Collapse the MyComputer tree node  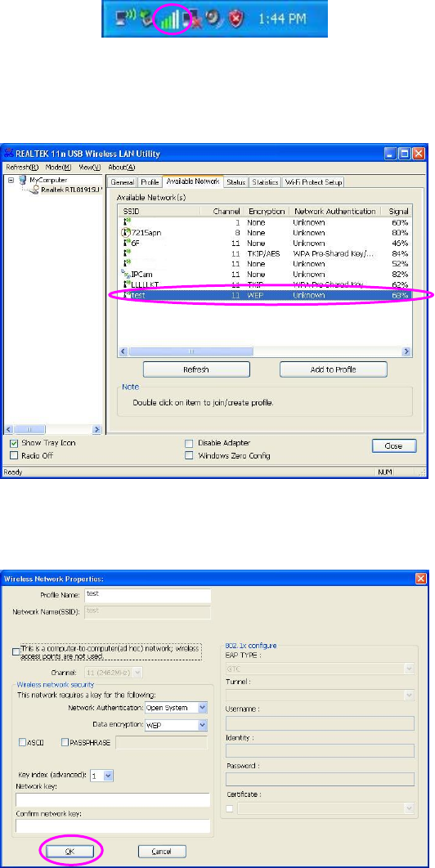(11, 181)
